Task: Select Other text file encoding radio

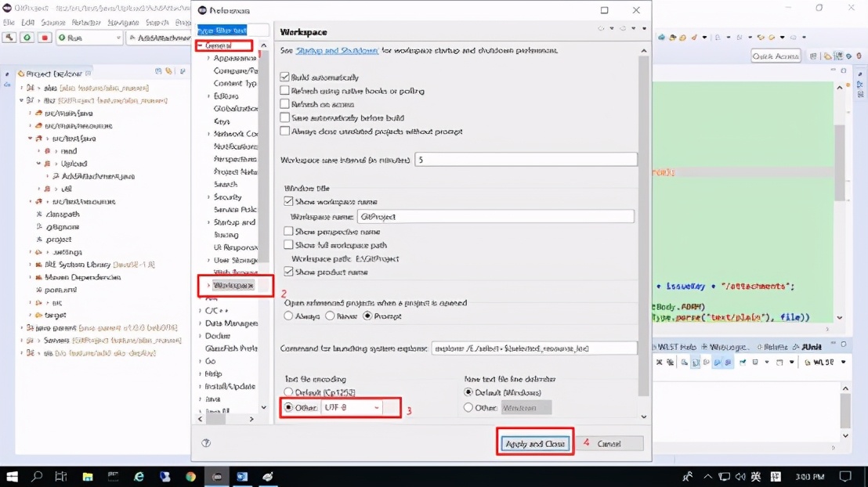Action: click(288, 407)
